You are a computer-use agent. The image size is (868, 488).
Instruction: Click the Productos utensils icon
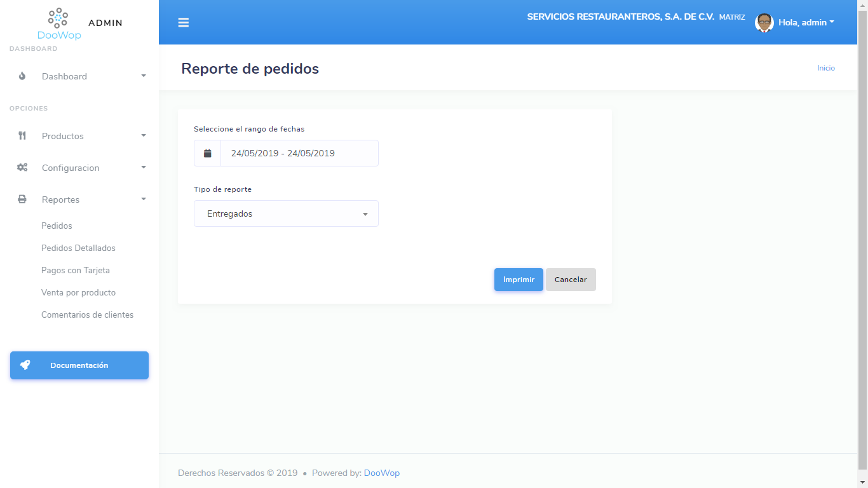click(22, 135)
